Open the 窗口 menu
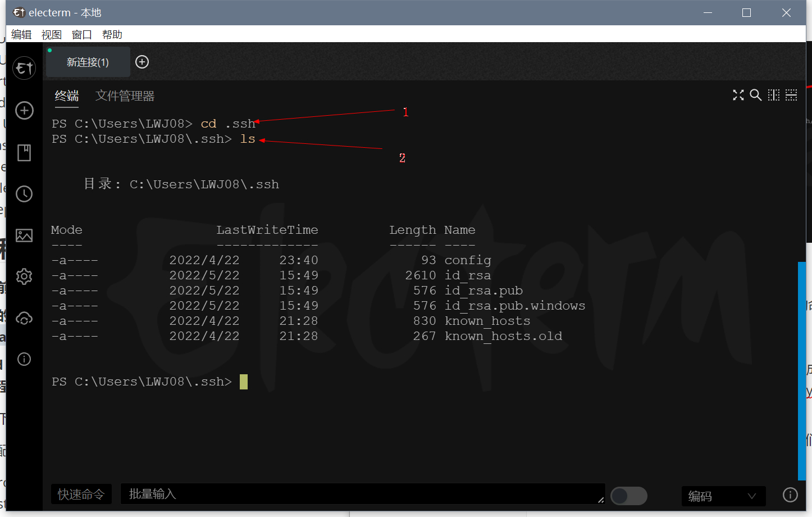 pos(82,35)
